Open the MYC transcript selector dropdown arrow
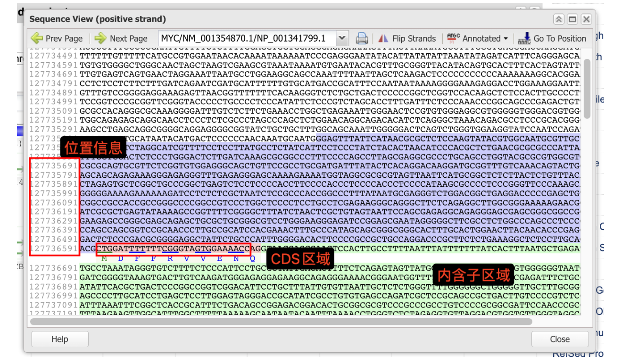Image resolution: width=630 pixels, height=364 pixels. 342,38
